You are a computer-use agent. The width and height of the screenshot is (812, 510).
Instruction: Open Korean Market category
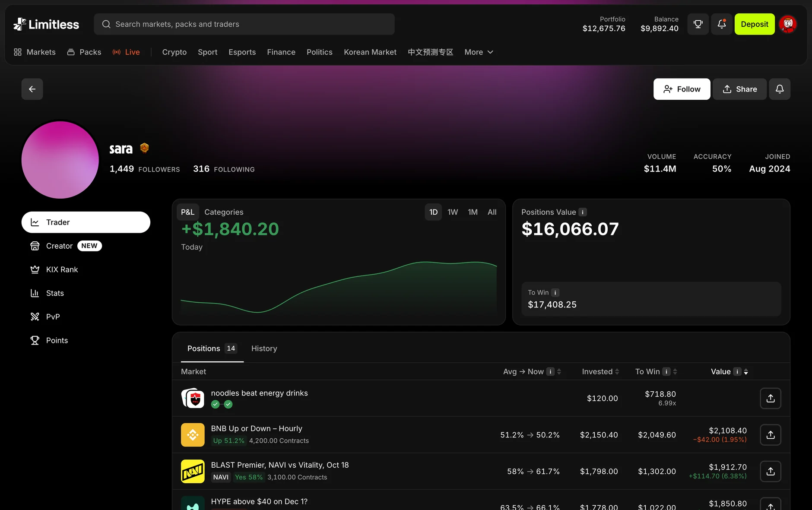(x=370, y=52)
